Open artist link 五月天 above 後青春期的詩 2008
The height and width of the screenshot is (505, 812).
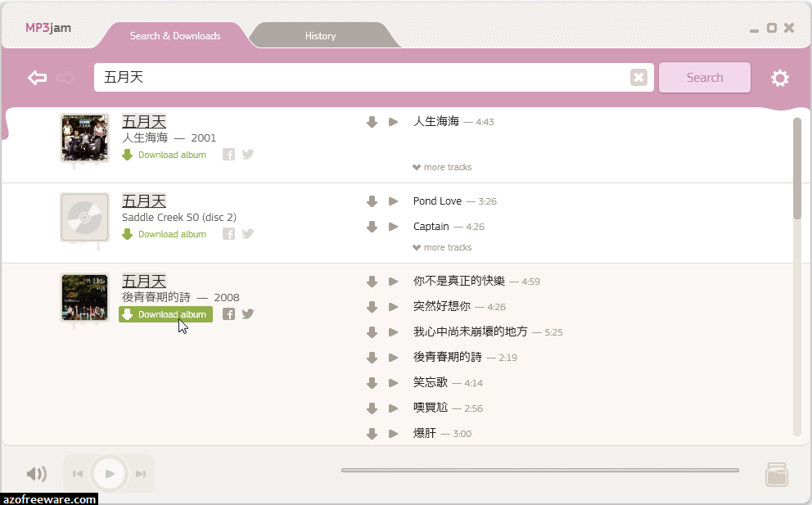[144, 282]
